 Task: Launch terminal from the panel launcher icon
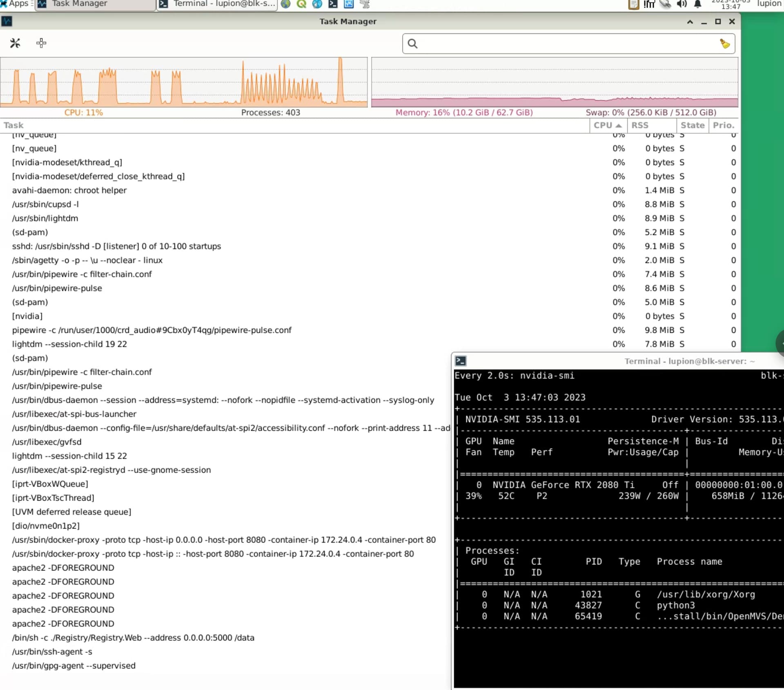point(333,4)
